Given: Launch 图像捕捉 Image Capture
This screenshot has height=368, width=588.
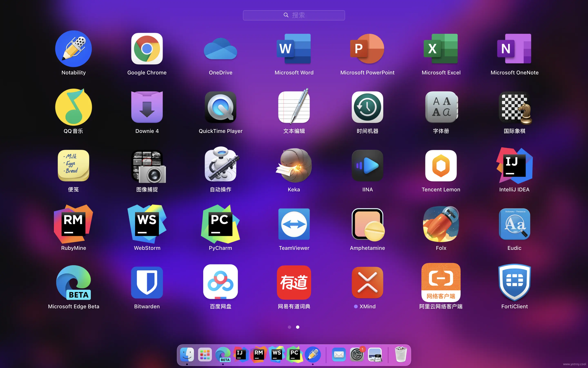Looking at the screenshot, I should pos(148,166).
